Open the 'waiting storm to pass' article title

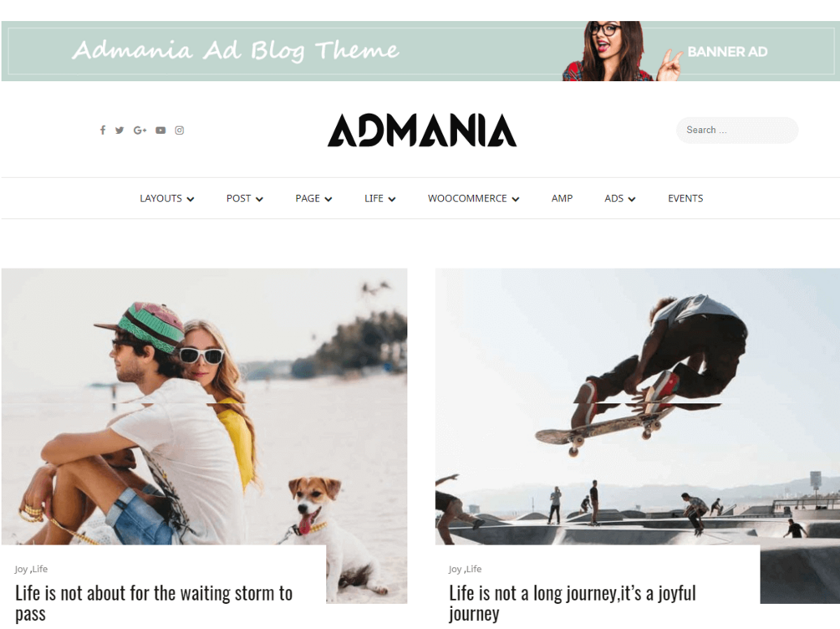[154, 603]
